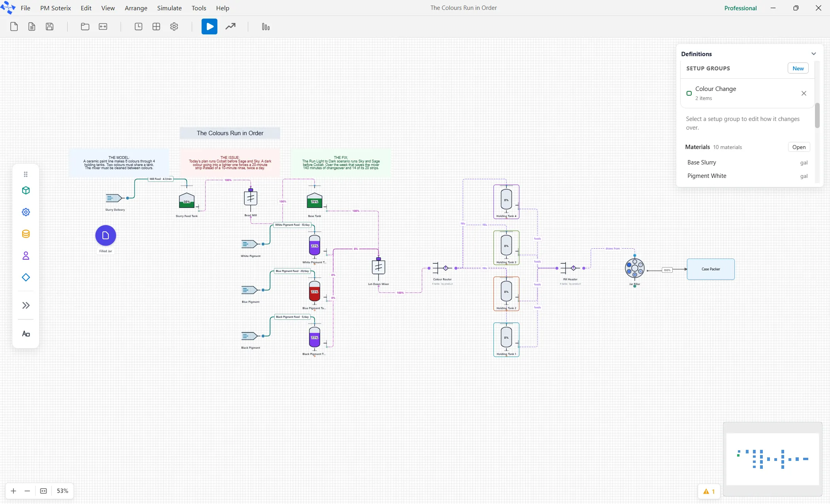Click the sidebar drag handle dots
The width and height of the screenshot is (830, 504).
tap(26, 174)
